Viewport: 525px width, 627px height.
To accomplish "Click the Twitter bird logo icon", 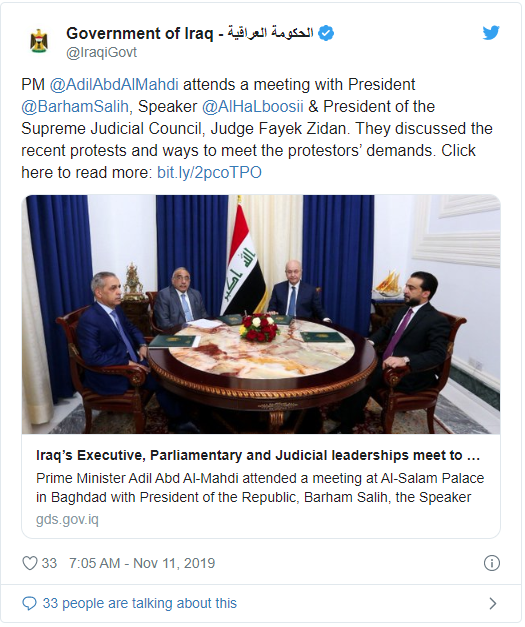I will tap(491, 33).
